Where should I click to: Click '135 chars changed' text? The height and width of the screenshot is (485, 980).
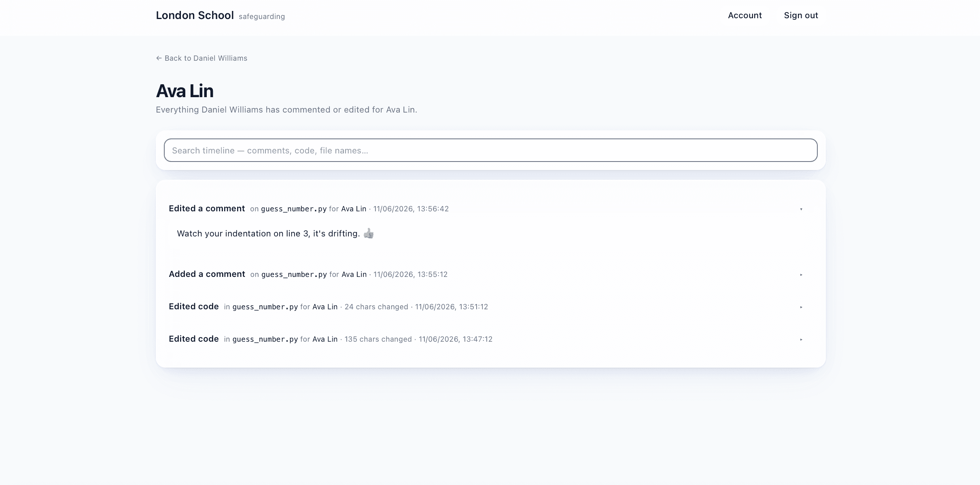click(378, 339)
